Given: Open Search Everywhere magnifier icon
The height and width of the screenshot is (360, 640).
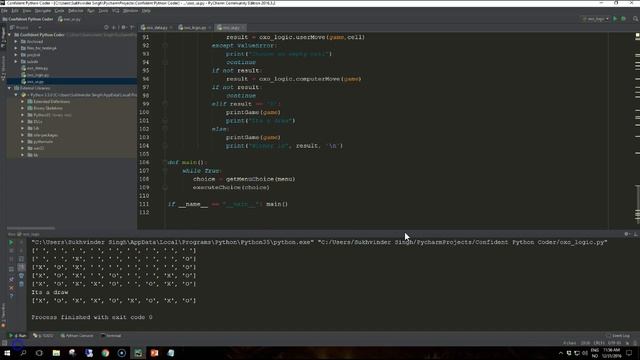Looking at the screenshot, I should tap(636, 19).
